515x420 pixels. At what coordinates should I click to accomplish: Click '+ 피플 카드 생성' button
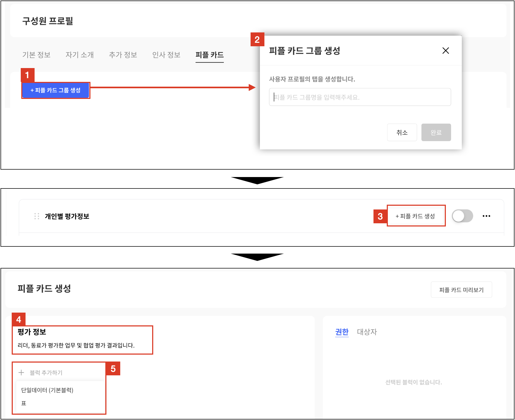(x=415, y=216)
